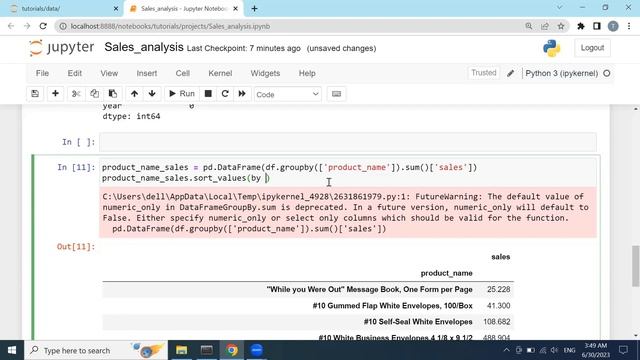Viewport: 640px width, 360px height.
Task: Open the Edit menu
Action: pos(75,73)
